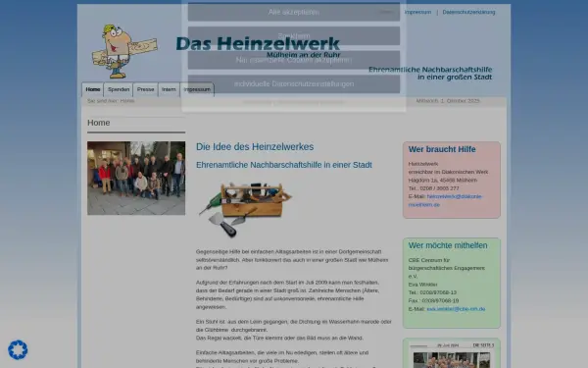Click the Heinzelwerk mascot logo
588x368 pixels.
pyautogui.click(x=124, y=51)
